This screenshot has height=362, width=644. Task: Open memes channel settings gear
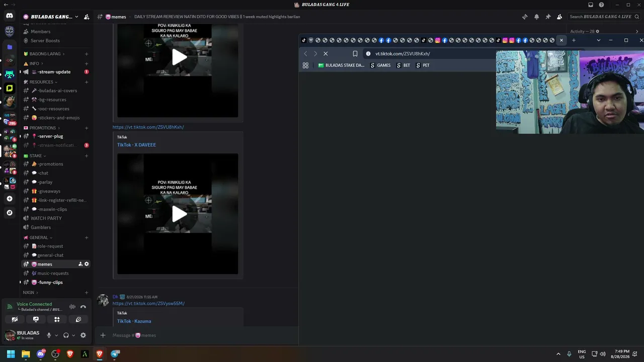(87, 264)
